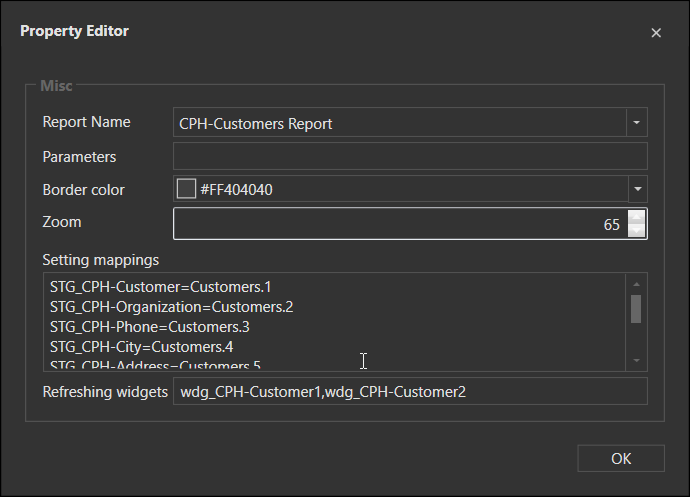Decrease Zoom with the down spinner arrow
Viewport: 690px width, 497px height.
[x=637, y=231]
